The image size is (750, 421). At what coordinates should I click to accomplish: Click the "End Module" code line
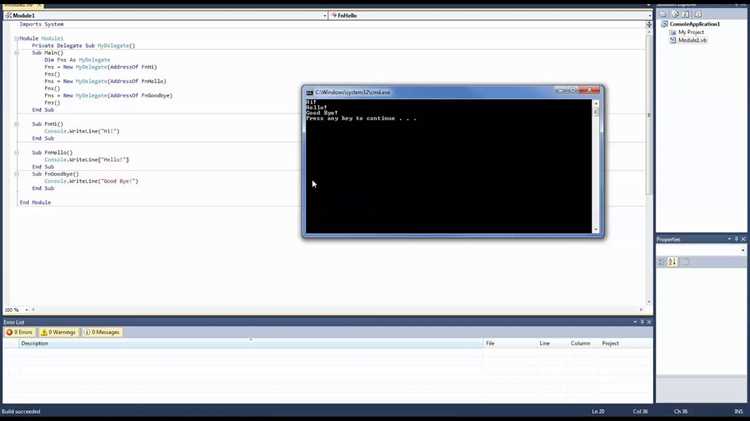[x=35, y=202]
